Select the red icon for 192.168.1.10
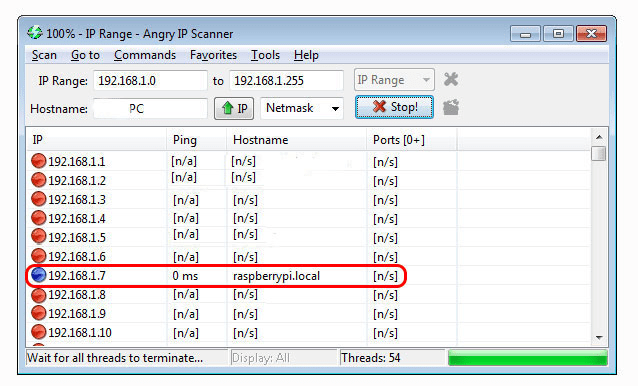Viewport: 638px width, 386px height. pyautogui.click(x=39, y=332)
